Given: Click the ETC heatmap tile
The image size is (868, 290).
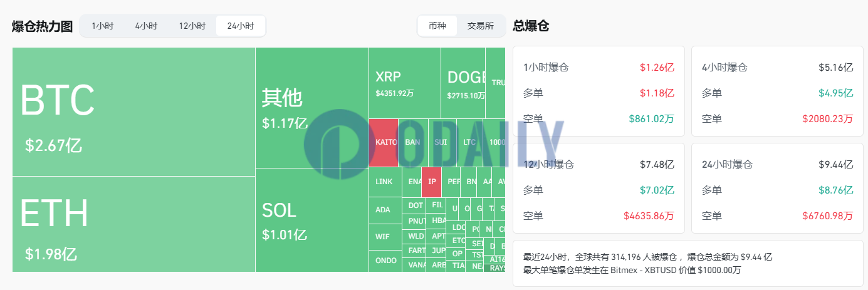Looking at the screenshot, I should (x=456, y=241).
